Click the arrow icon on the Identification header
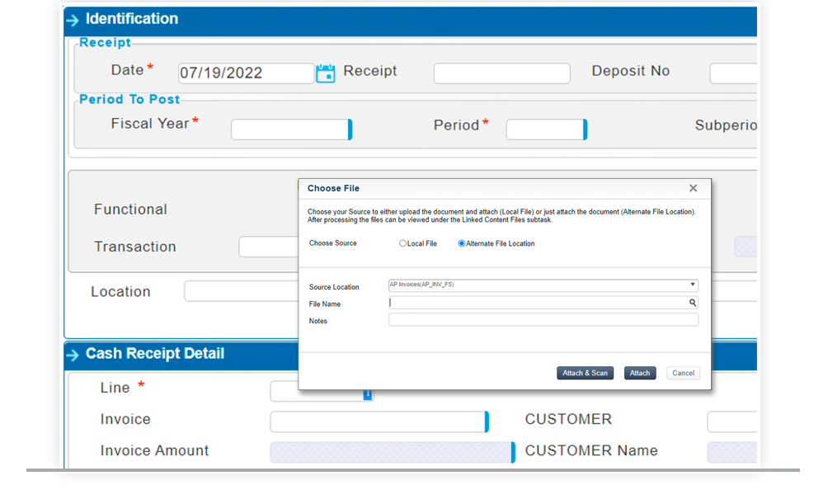The height and width of the screenshot is (504, 828). click(x=74, y=19)
